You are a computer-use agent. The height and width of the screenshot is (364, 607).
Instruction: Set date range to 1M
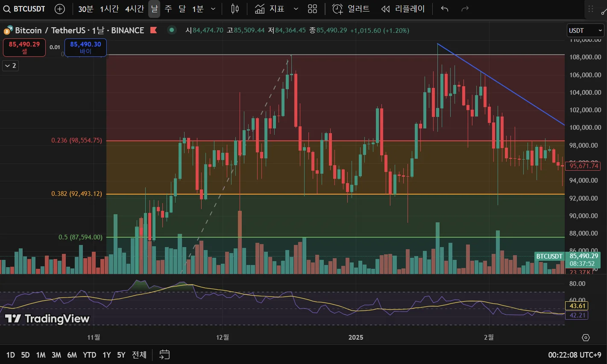tap(41, 355)
